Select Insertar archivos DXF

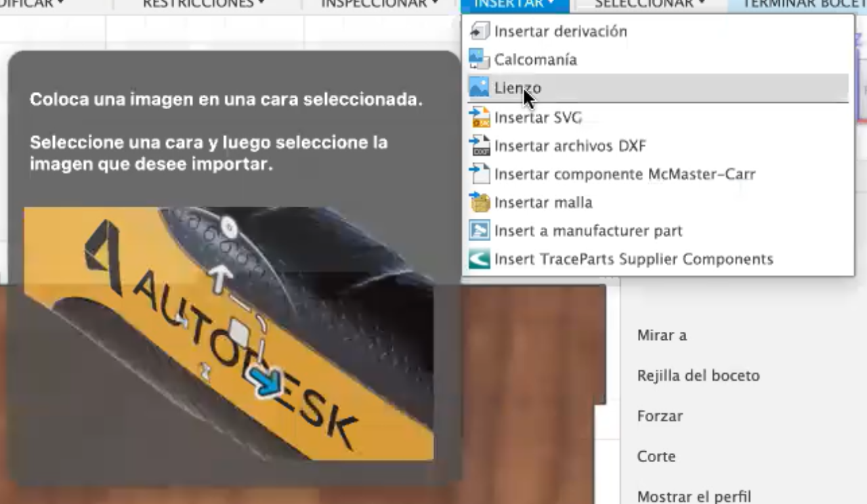tap(658, 146)
